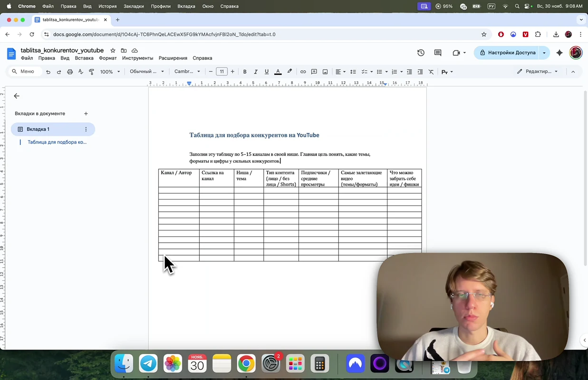Open the Формат menu
The width and height of the screenshot is (588, 380).
108,58
